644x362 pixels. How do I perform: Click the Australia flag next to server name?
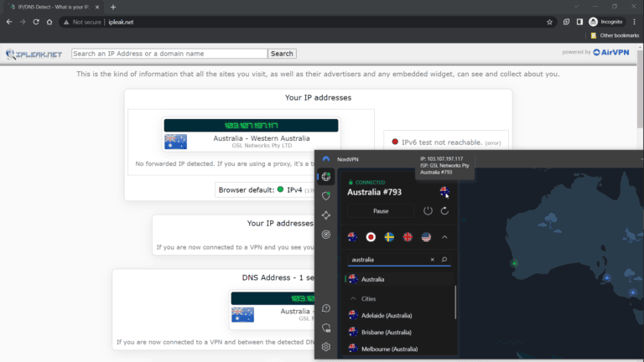coord(444,191)
